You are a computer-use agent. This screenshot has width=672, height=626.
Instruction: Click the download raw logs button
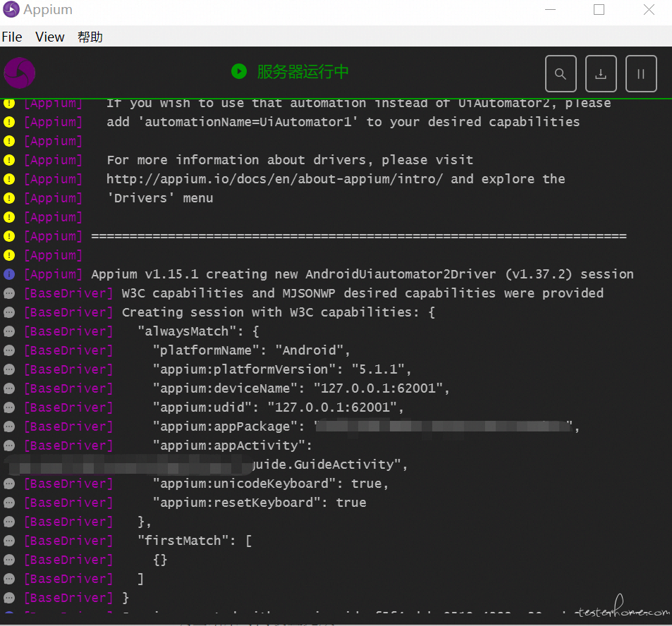pos(601,74)
